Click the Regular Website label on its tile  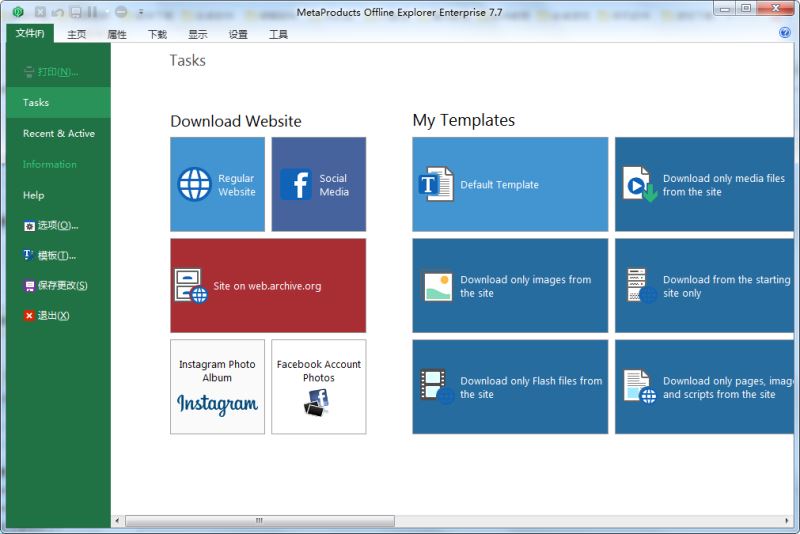(x=237, y=185)
